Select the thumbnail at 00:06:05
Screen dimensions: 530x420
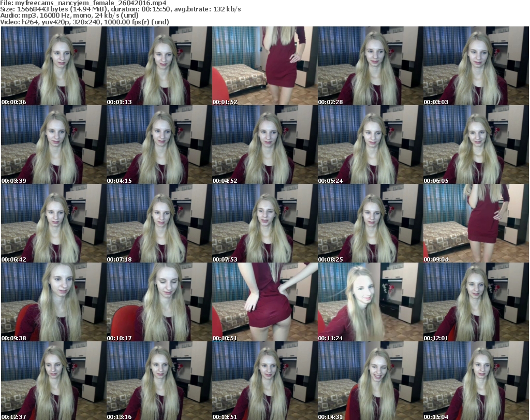[476, 144]
